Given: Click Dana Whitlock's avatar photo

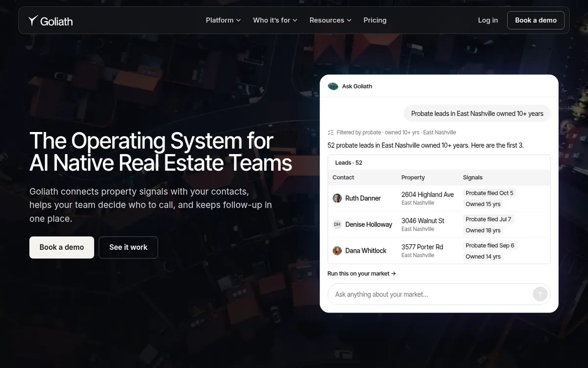Looking at the screenshot, I should coord(337,251).
